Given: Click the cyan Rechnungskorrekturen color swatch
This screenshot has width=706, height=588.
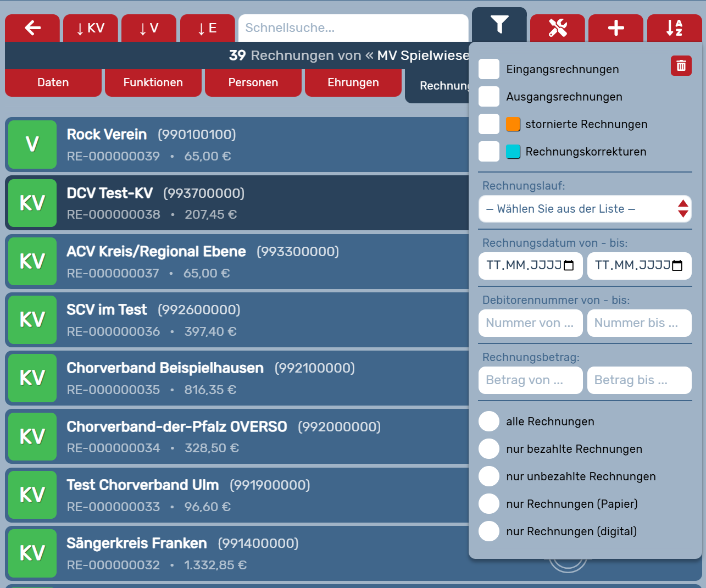Looking at the screenshot, I should tap(513, 152).
